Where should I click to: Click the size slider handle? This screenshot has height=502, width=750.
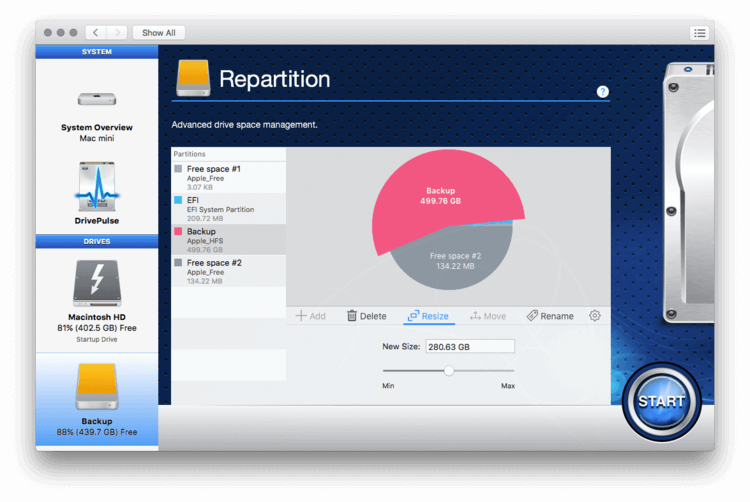(x=449, y=371)
